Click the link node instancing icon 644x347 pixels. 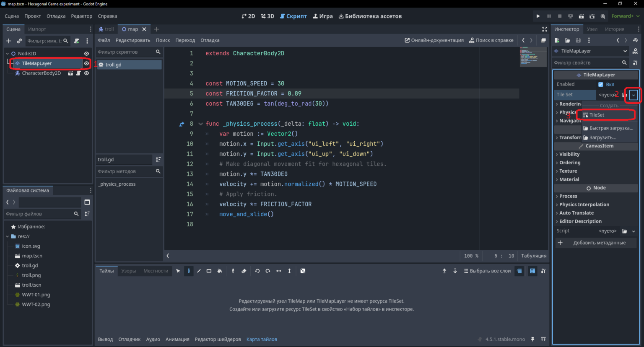pos(19,41)
